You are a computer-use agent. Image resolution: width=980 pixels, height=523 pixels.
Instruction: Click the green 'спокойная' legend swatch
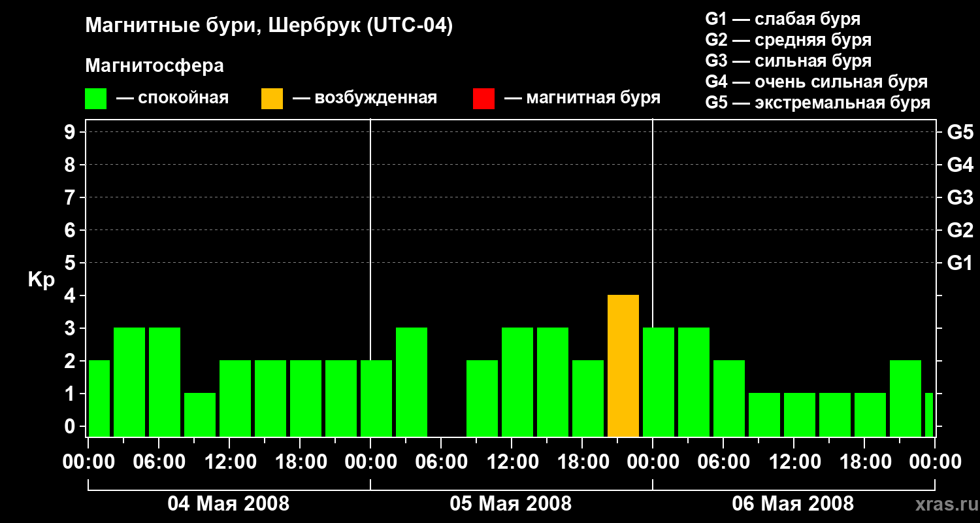coord(96,99)
